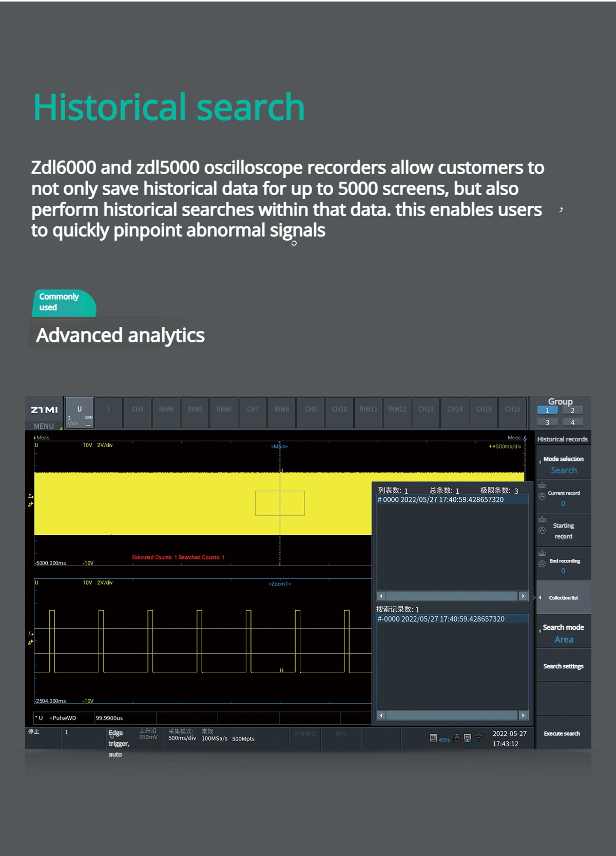This screenshot has height=856, width=616.
Task: Select the active U channel tab
Action: click(80, 413)
